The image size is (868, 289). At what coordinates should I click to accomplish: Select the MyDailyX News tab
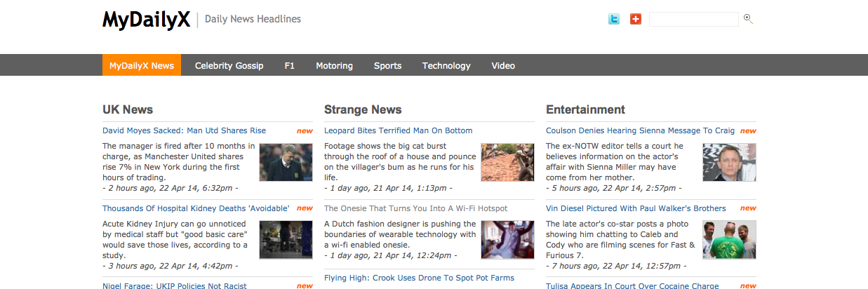coord(142,65)
